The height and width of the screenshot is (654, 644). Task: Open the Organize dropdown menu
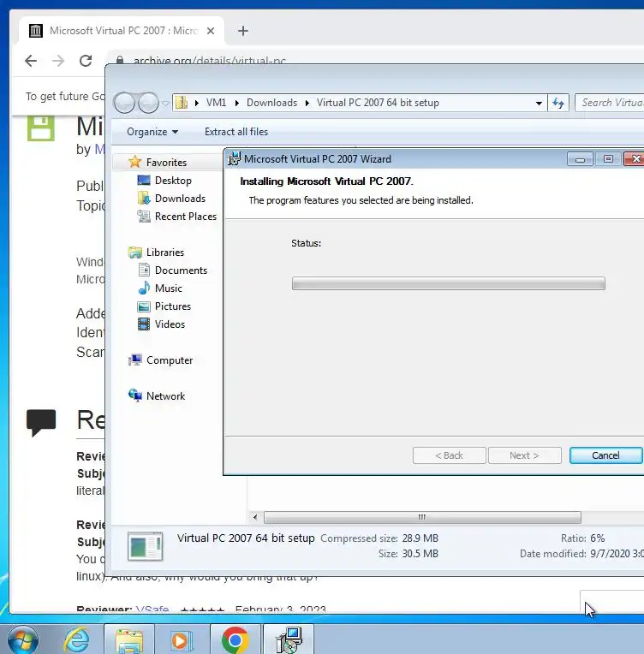pos(152,132)
